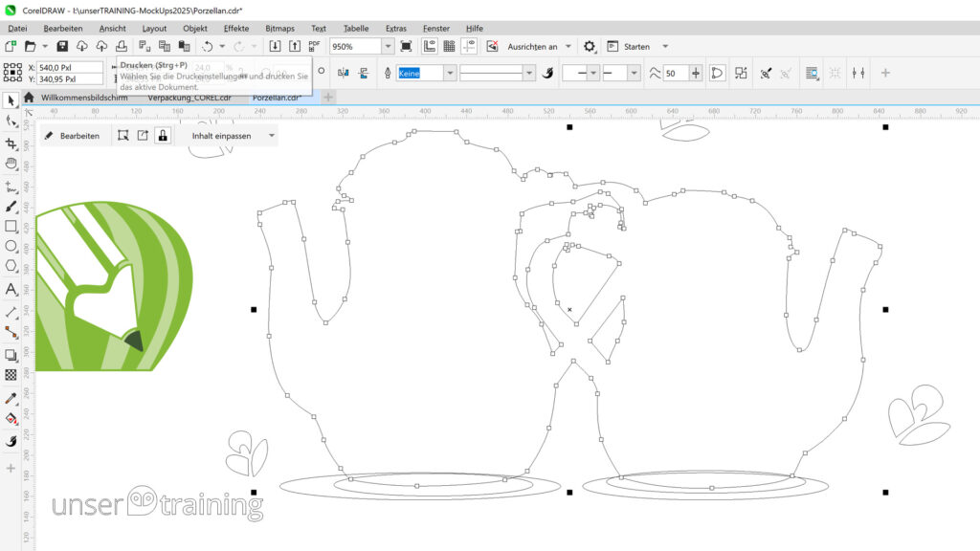Click the Copy icon in standard toolbar
Image resolution: width=980 pixels, height=551 pixels.
coord(165,46)
